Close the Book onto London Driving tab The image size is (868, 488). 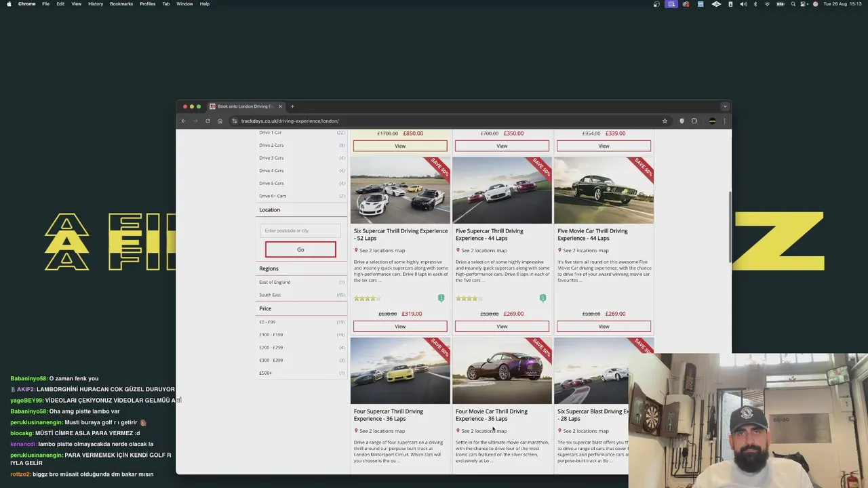coord(280,106)
